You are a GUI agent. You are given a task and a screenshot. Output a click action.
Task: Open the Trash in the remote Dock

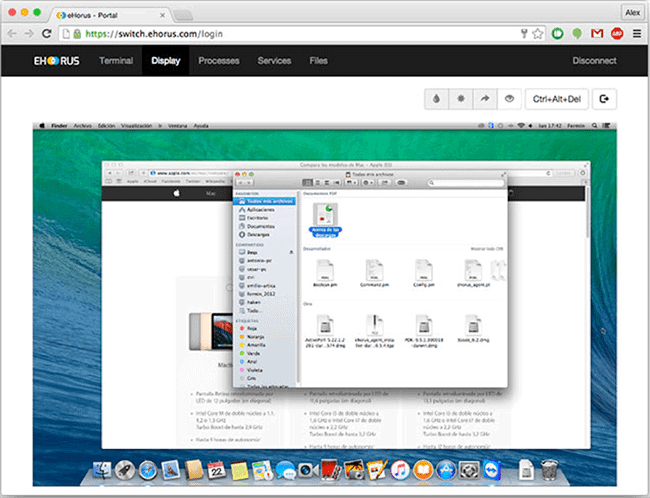(550, 471)
